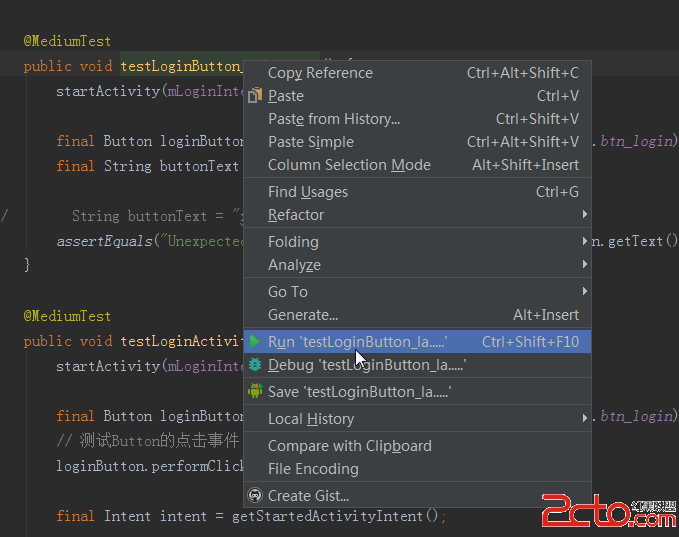
Task: Expand the Folding submenu arrow
Action: pos(585,242)
